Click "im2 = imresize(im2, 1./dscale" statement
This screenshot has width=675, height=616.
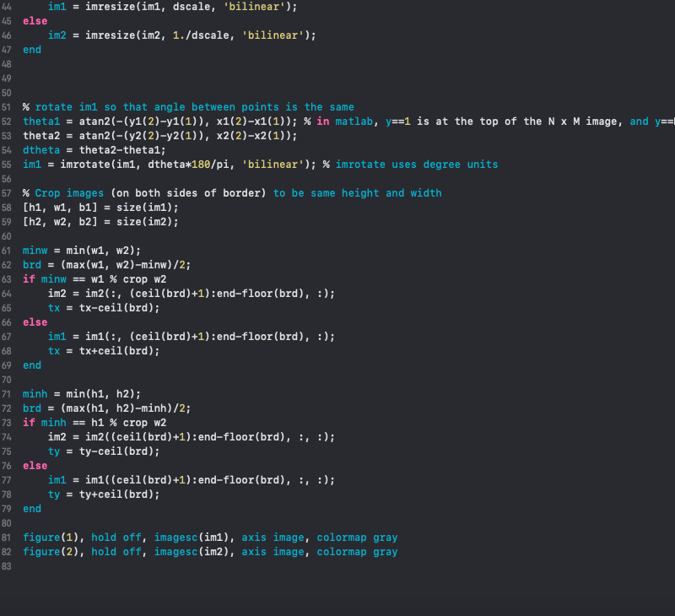(x=138, y=35)
